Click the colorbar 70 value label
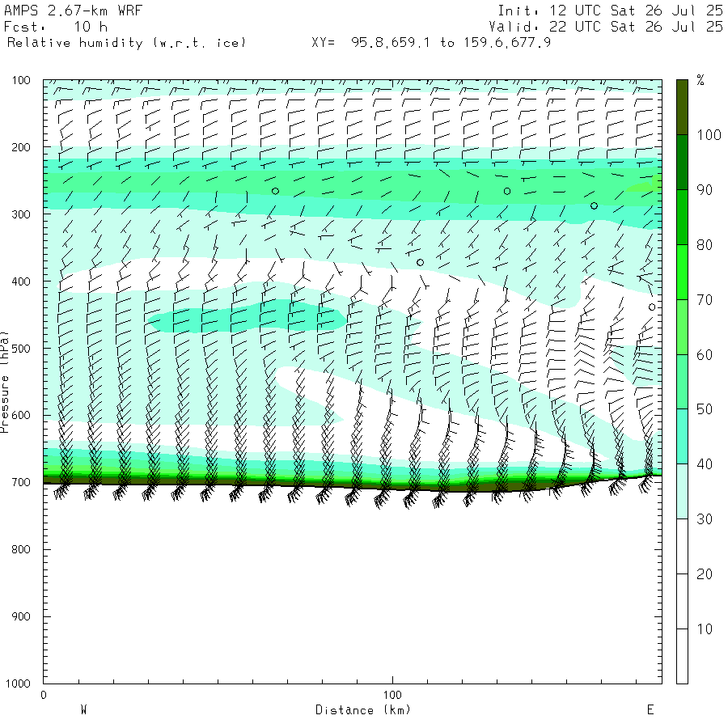The height and width of the screenshot is (728, 728). coord(705,300)
